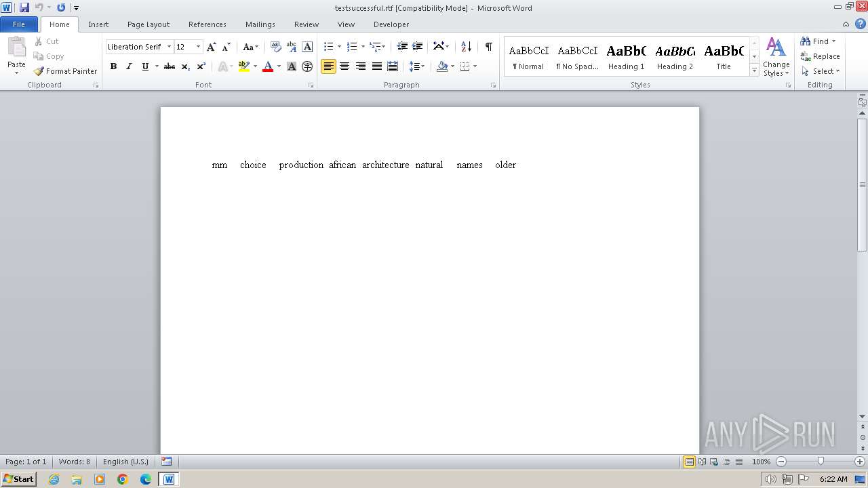Activate the Format Painter
Image resolution: width=868 pixels, height=488 pixels.
(x=66, y=71)
